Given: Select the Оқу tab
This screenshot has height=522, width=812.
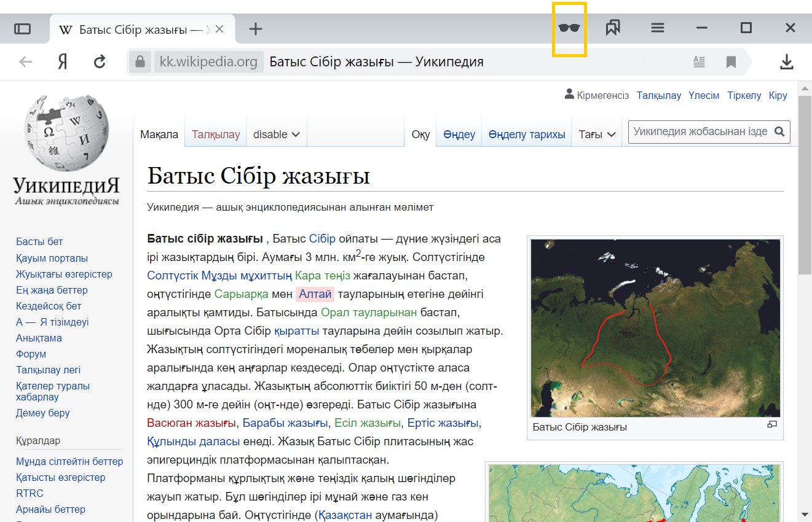Looking at the screenshot, I should pos(420,134).
